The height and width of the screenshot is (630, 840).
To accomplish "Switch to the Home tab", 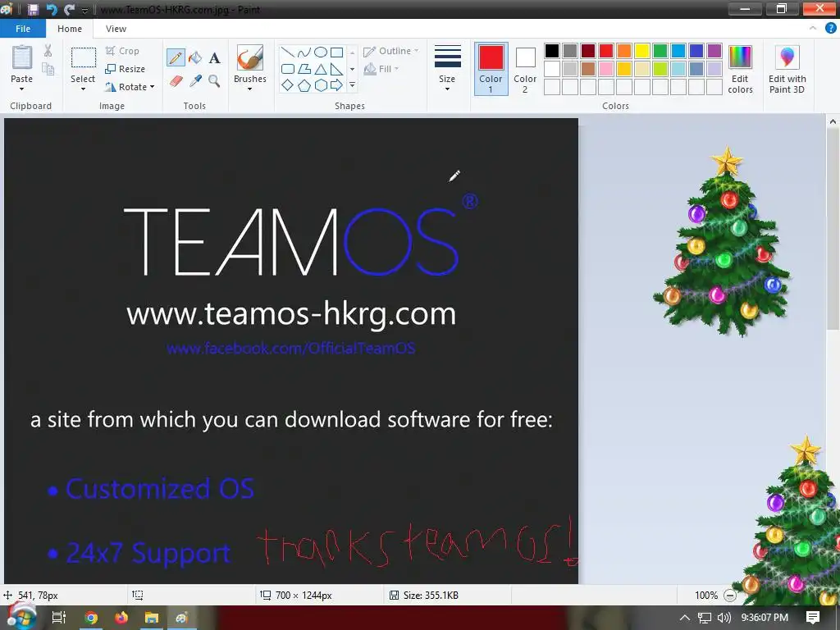I will pyautogui.click(x=70, y=29).
